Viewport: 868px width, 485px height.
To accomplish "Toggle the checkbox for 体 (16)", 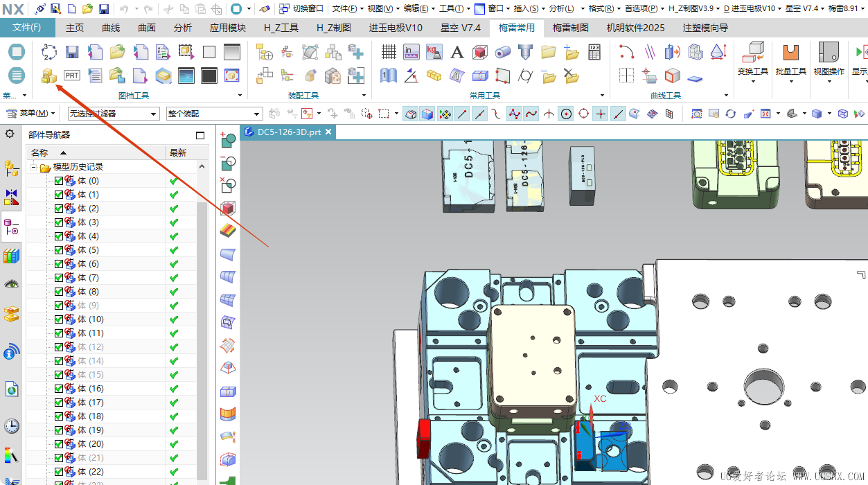I will pos(59,389).
